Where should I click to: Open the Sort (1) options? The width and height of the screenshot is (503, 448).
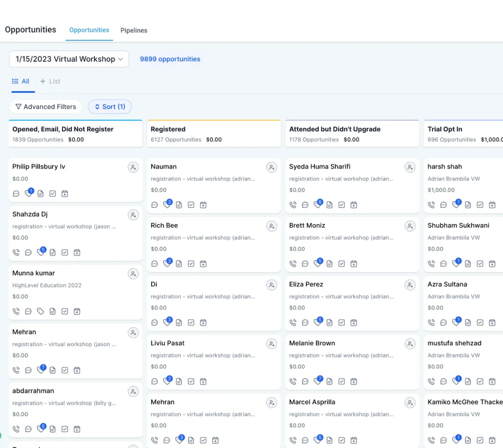click(x=110, y=107)
